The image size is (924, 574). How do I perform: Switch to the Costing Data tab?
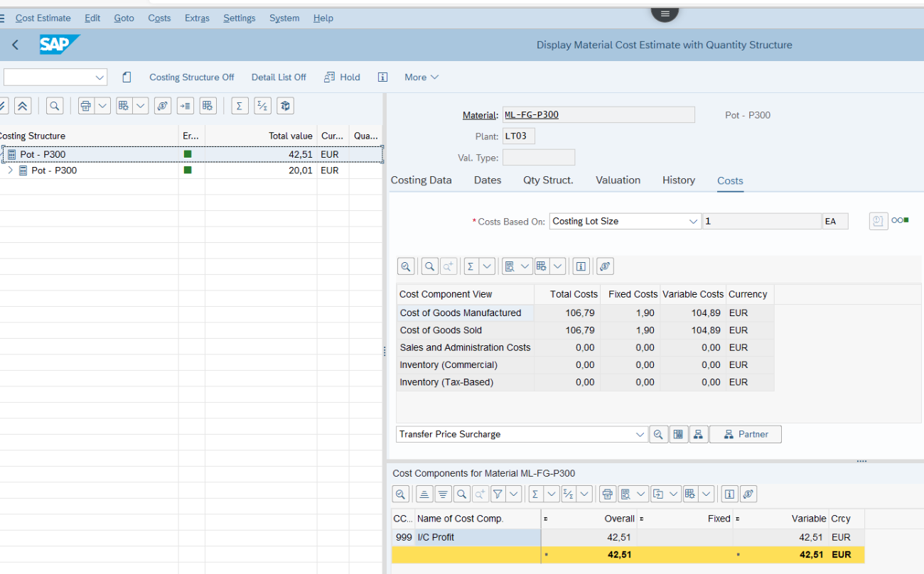[421, 180]
